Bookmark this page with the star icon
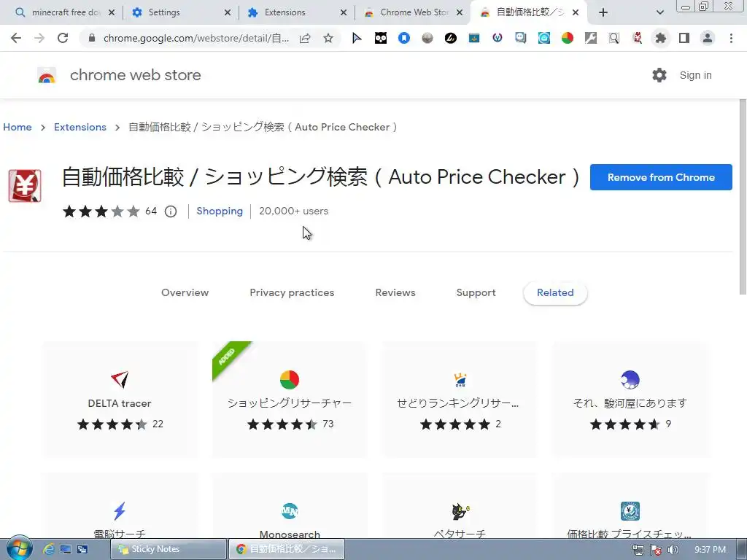 tap(328, 38)
